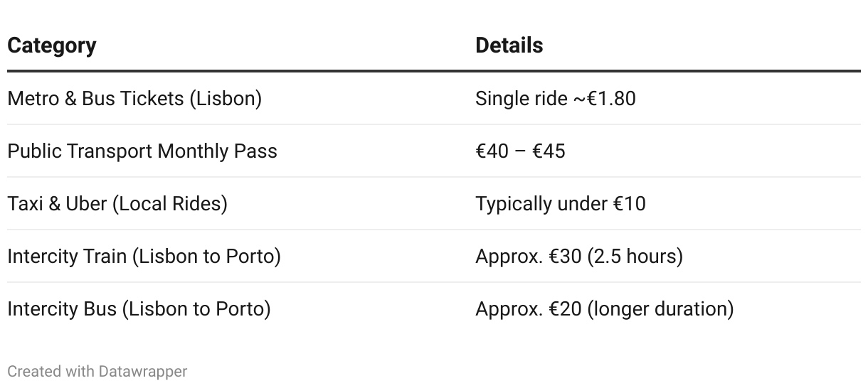Select the Single ride ~€1.80 cell

[x=555, y=98]
